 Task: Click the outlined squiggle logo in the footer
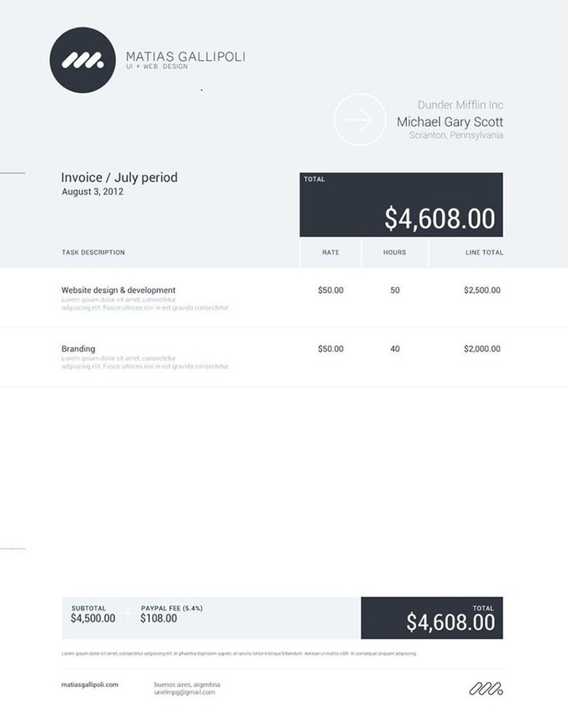(486, 688)
